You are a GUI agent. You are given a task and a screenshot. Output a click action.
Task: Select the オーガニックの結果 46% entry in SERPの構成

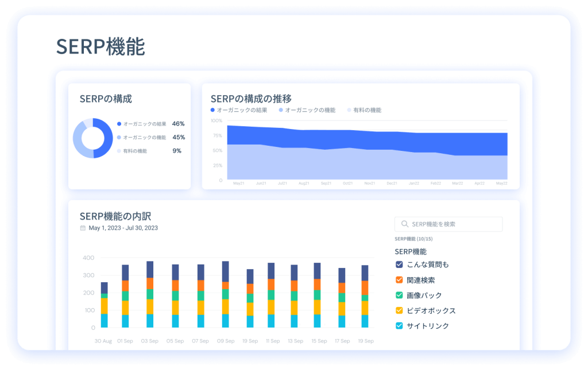point(150,124)
